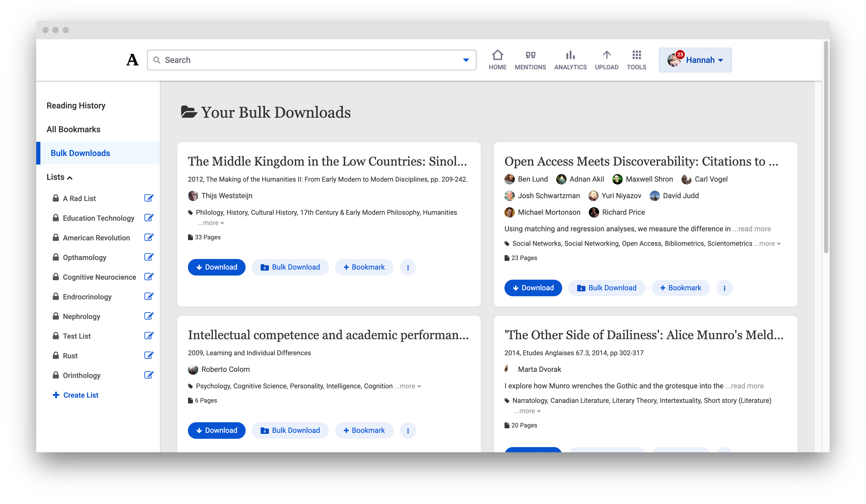Open Mentions quote icon
Viewport: 866px width, 504px height.
530,55
